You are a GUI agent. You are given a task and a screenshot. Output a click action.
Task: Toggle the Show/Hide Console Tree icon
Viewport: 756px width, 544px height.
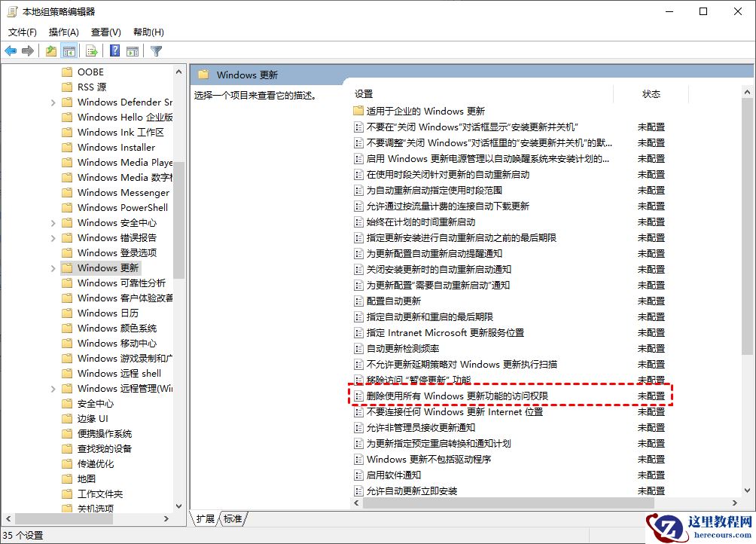(69, 50)
